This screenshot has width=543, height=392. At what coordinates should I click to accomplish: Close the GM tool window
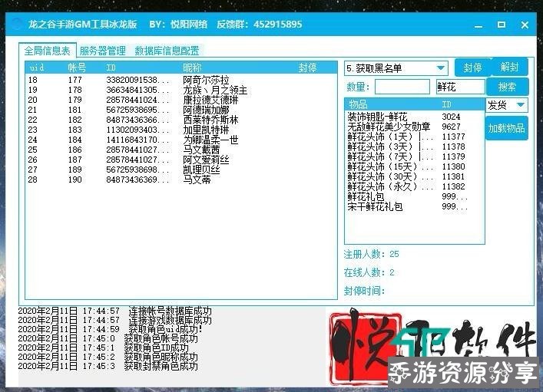(x=526, y=25)
